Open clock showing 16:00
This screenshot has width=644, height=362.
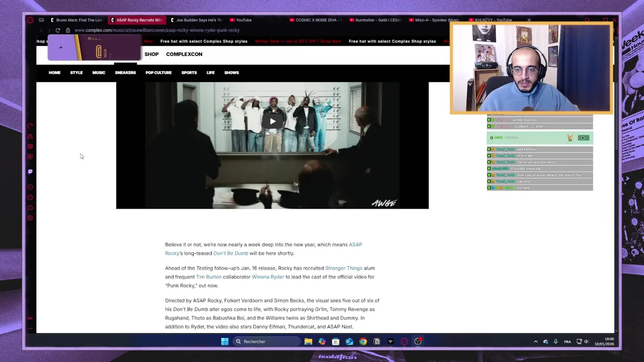604,342
